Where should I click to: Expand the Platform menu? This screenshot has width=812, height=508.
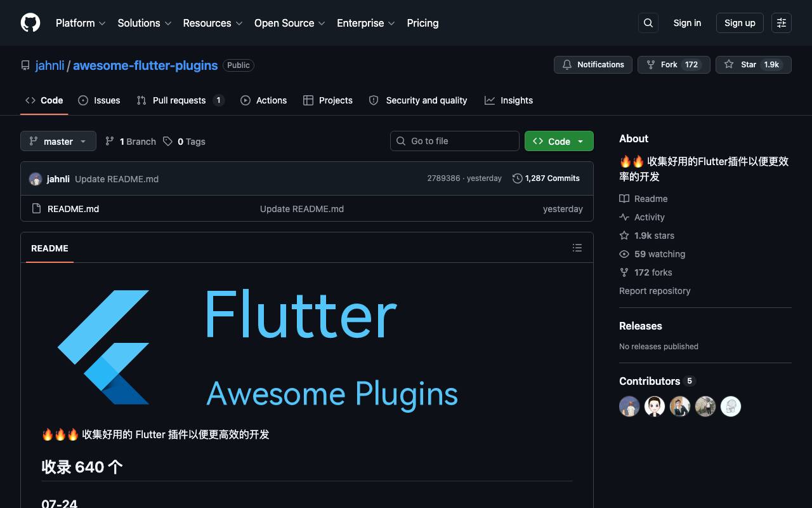(81, 23)
